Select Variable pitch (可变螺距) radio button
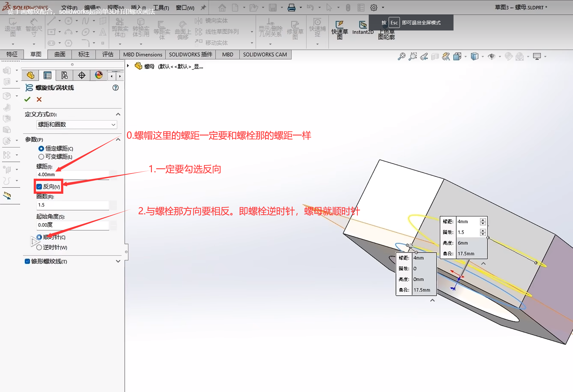Image resolution: width=573 pixels, height=392 pixels. pos(41,157)
